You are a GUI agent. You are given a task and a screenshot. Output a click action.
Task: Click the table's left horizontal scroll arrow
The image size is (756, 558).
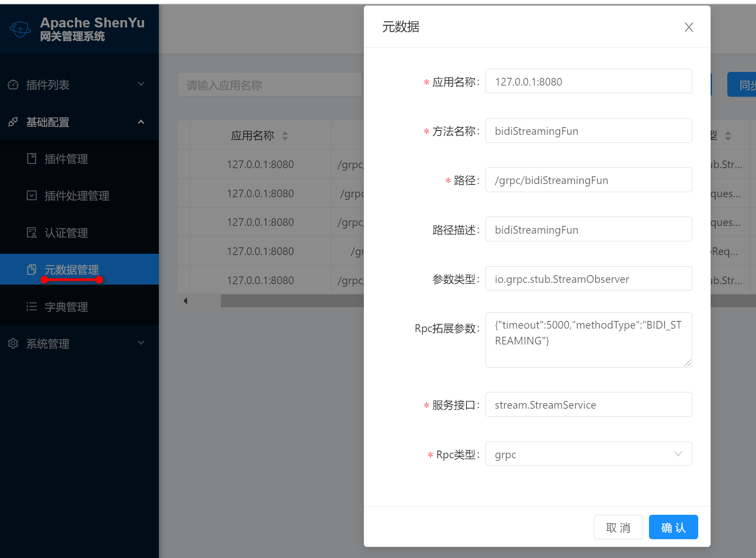point(185,301)
